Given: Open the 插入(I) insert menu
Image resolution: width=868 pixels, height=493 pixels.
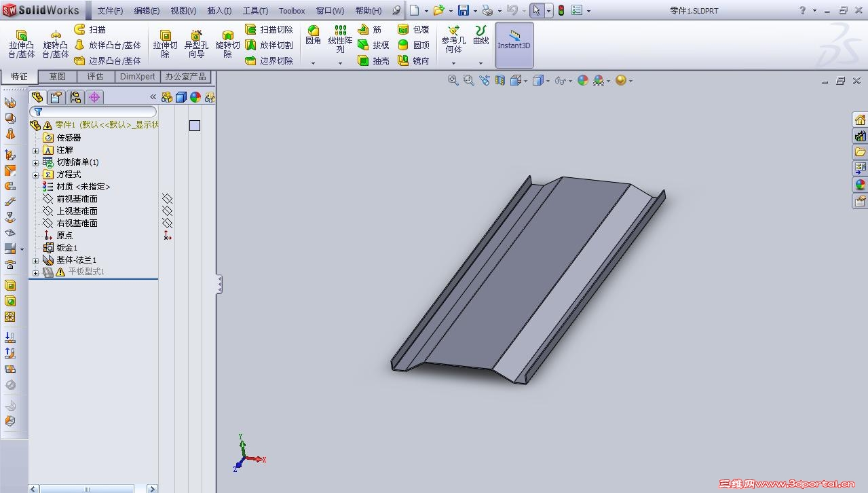Looking at the screenshot, I should coord(219,11).
